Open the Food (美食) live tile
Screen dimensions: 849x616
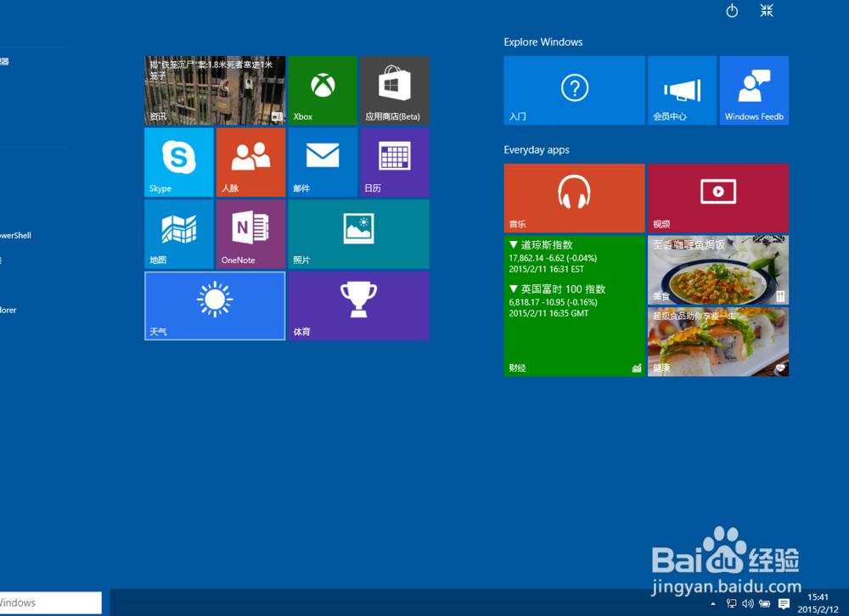click(x=718, y=270)
